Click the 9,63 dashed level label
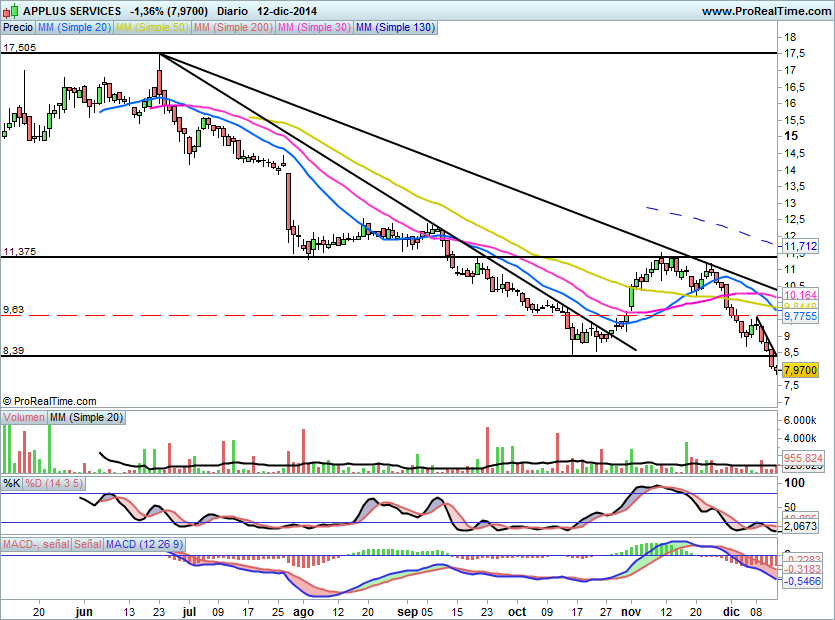The width and height of the screenshot is (835, 620). click(x=13, y=309)
